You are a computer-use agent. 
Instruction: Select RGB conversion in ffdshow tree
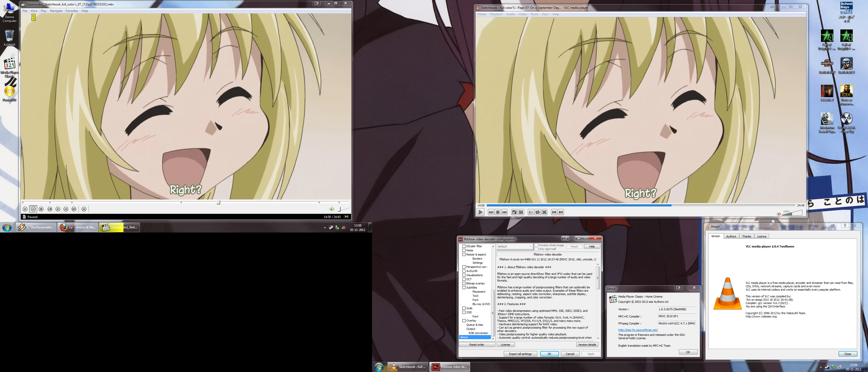pyautogui.click(x=478, y=333)
